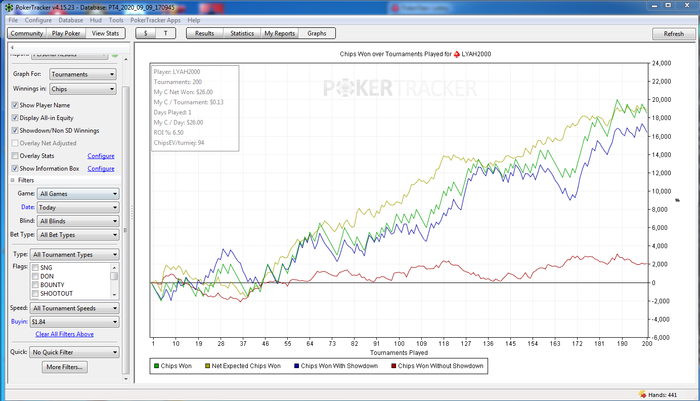Click Clear All Filters Above link

[64, 334]
